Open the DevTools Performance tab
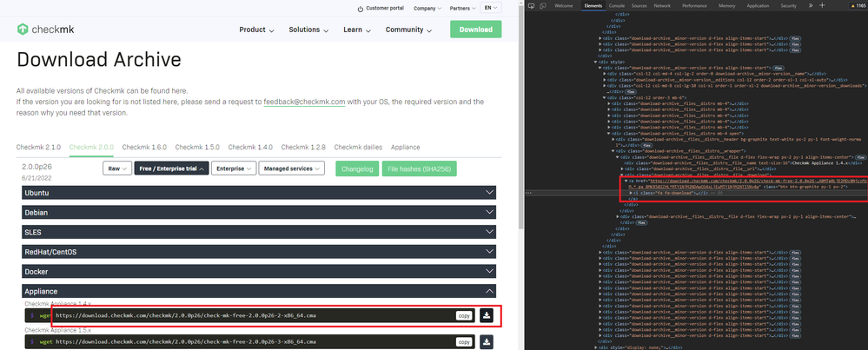The image size is (868, 350). click(694, 5)
